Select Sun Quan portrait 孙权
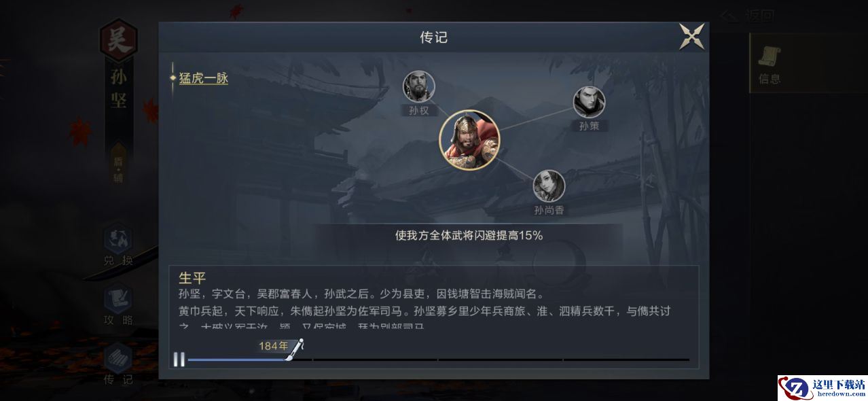 pyautogui.click(x=419, y=87)
